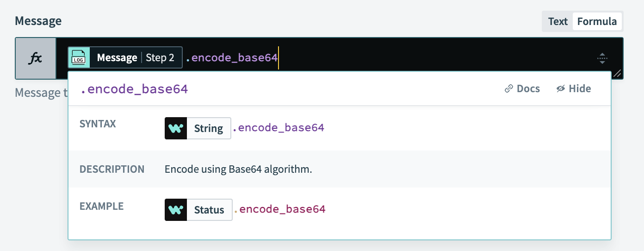Select the Message Step 2 data pill
The height and width of the screenshot is (251, 644).
coord(125,58)
